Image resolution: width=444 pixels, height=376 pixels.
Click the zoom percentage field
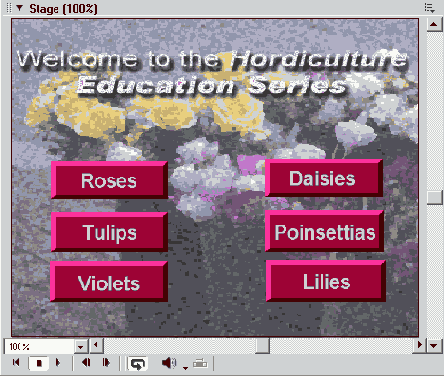pyautogui.click(x=39, y=346)
